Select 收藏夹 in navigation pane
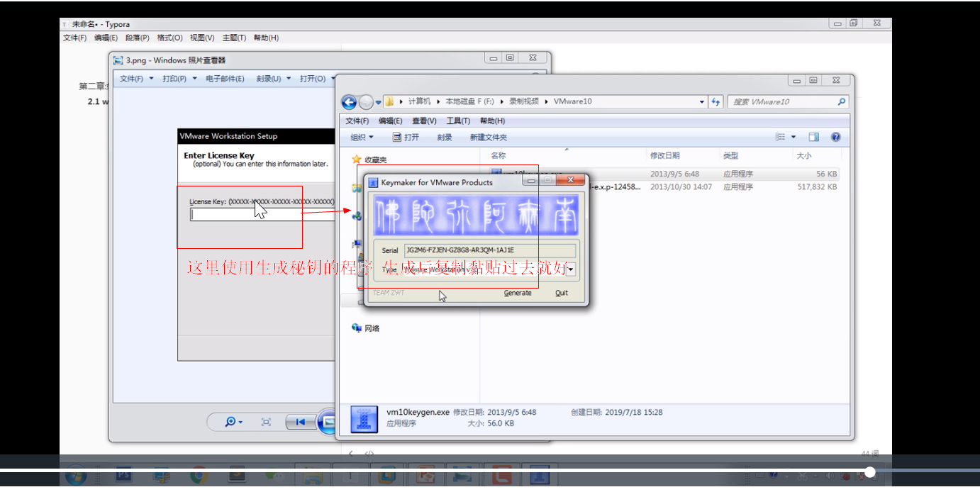 [x=369, y=160]
